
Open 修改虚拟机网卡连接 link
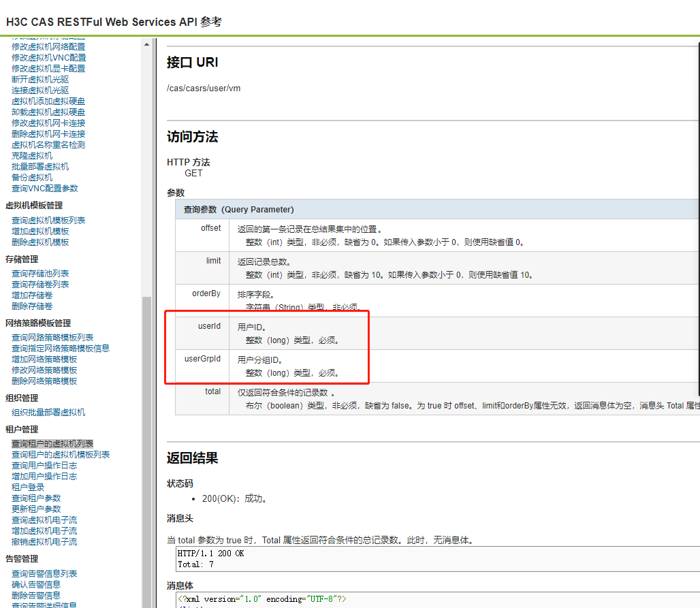[48, 123]
